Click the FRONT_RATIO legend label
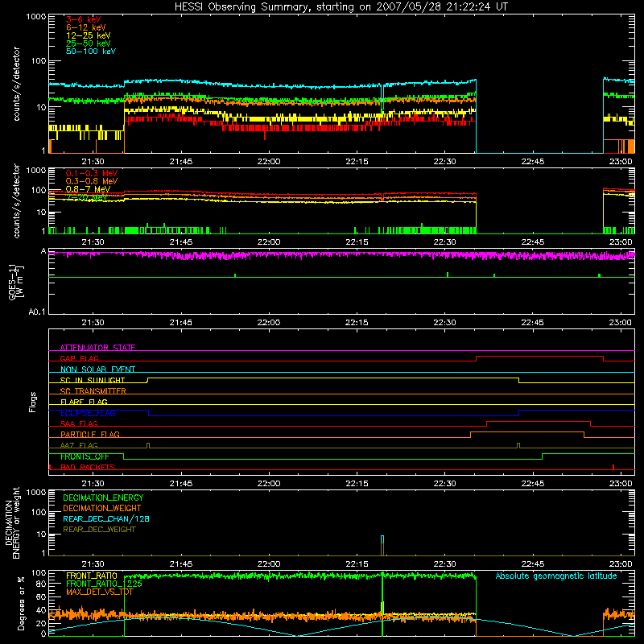Image resolution: width=644 pixels, height=644 pixels. tap(92, 576)
